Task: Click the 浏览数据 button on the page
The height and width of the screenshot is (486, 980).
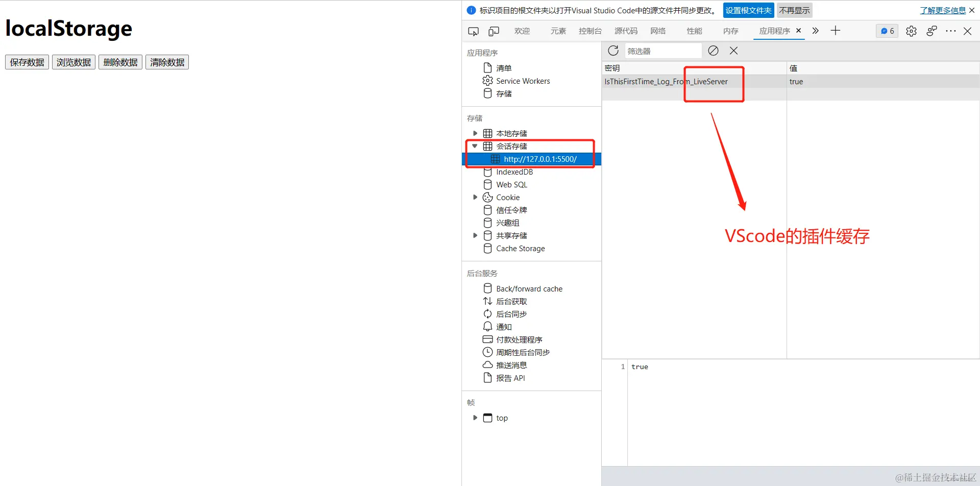Action: [x=73, y=62]
